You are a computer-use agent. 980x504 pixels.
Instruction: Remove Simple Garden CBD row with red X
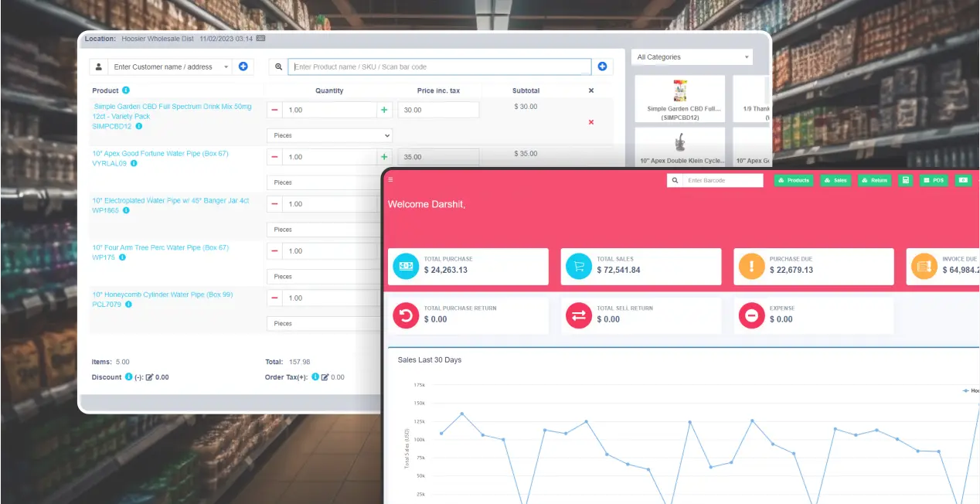point(591,122)
